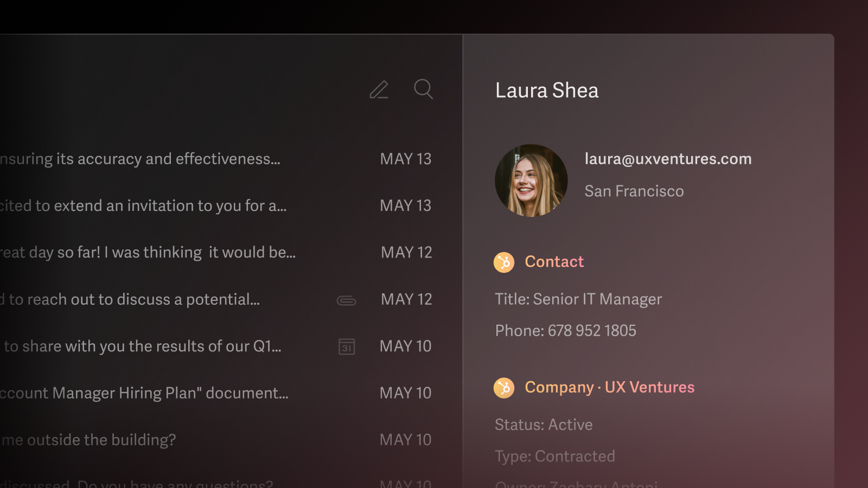Screen dimensions: 868x488
Task: Click the San Francisco location text
Action: 634,191
